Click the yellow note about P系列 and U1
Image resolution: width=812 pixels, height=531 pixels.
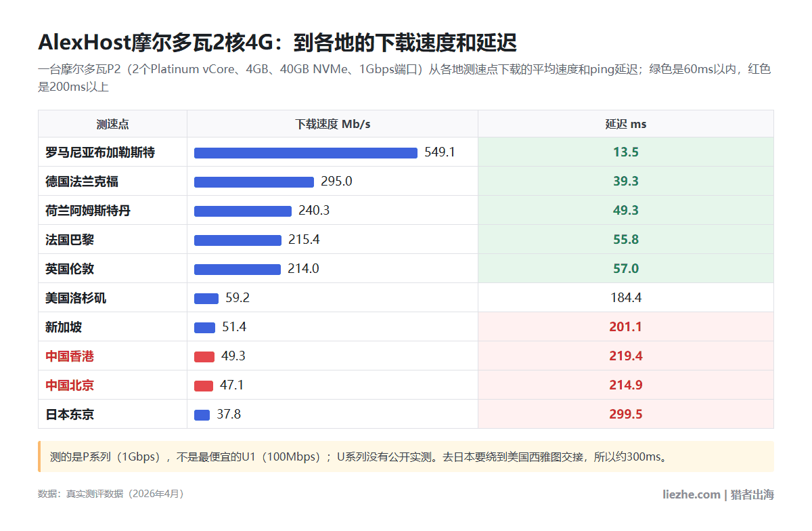pos(406,456)
